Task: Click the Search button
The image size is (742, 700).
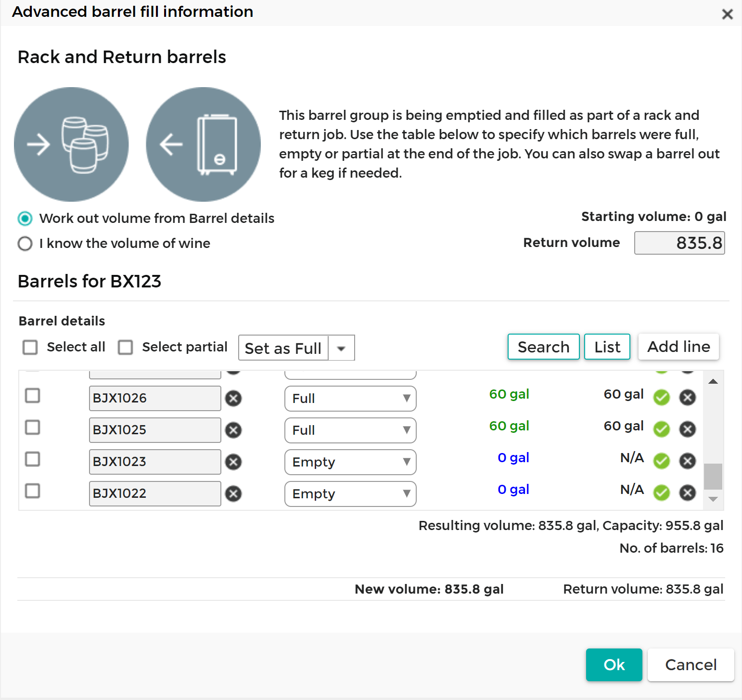Action: click(544, 347)
